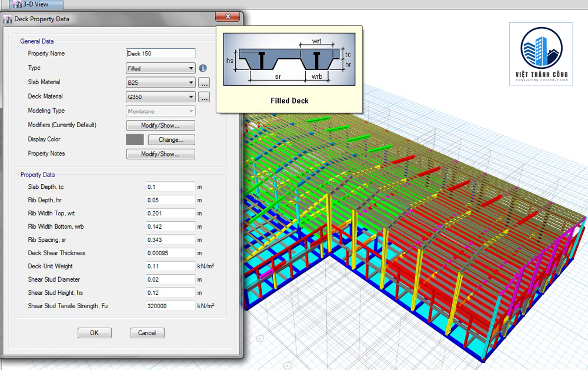
Task: Click the Filled Deck section diagram
Action: pyautogui.click(x=289, y=61)
